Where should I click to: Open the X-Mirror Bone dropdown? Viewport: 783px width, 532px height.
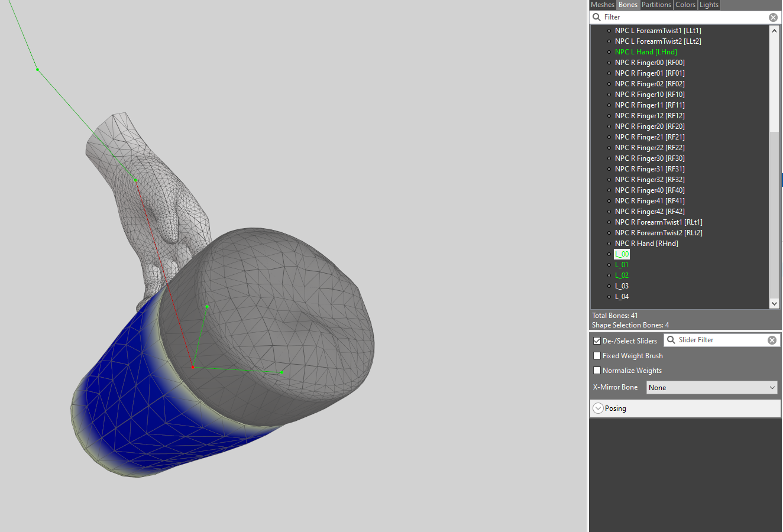tap(712, 388)
